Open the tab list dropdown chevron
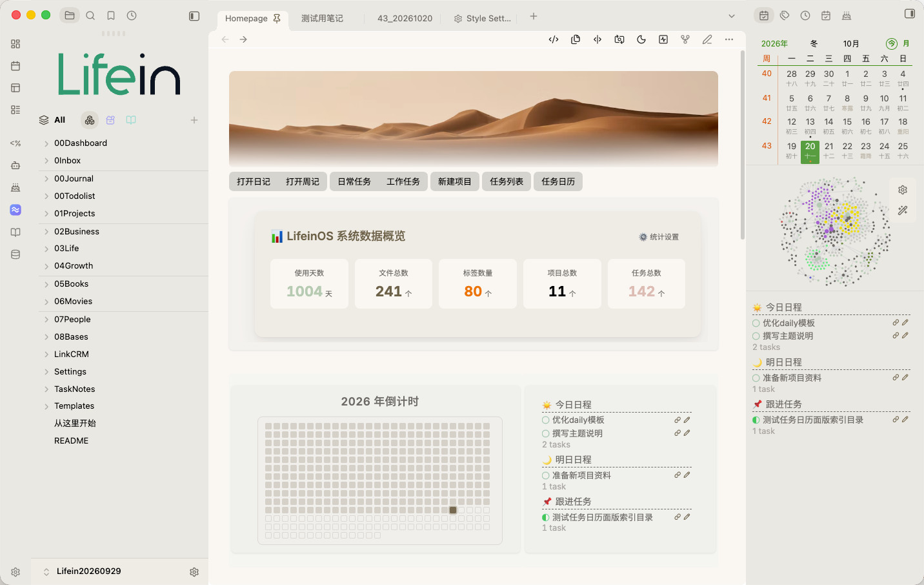 pyautogui.click(x=732, y=16)
